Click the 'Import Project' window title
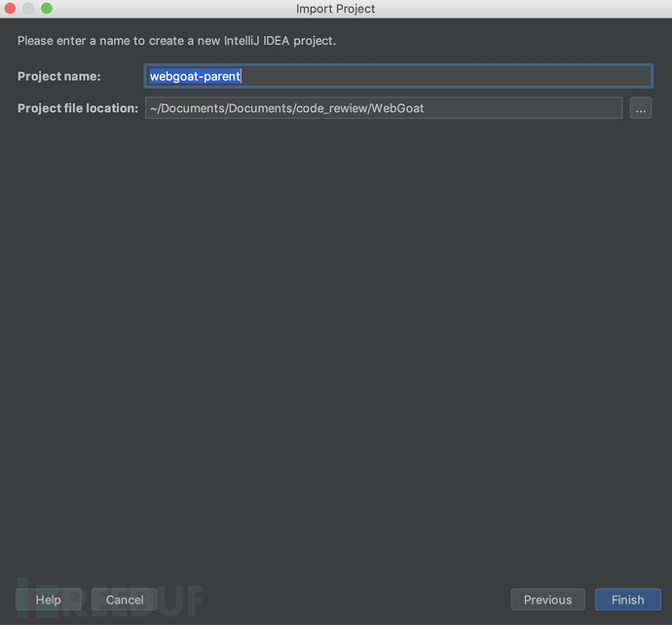 (336, 9)
